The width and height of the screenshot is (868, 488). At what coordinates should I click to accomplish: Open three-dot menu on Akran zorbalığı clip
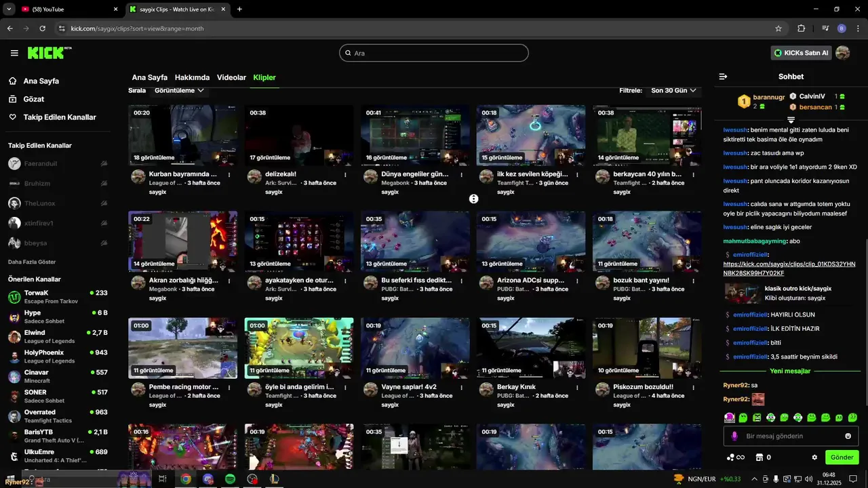coord(229,281)
